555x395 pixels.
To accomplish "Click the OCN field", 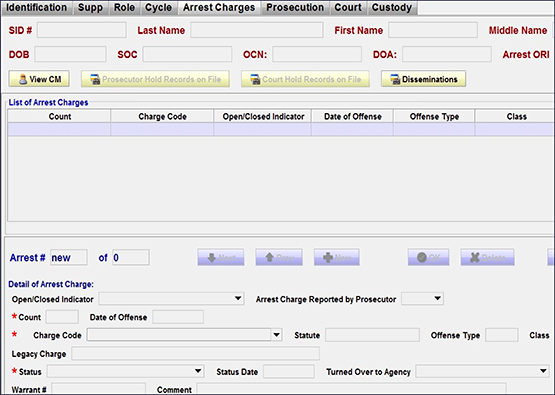I will [x=317, y=54].
